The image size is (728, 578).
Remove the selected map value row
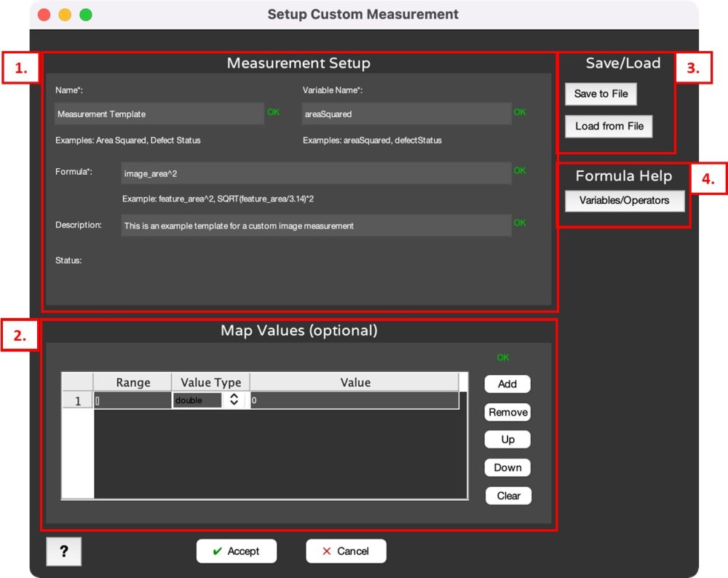507,412
